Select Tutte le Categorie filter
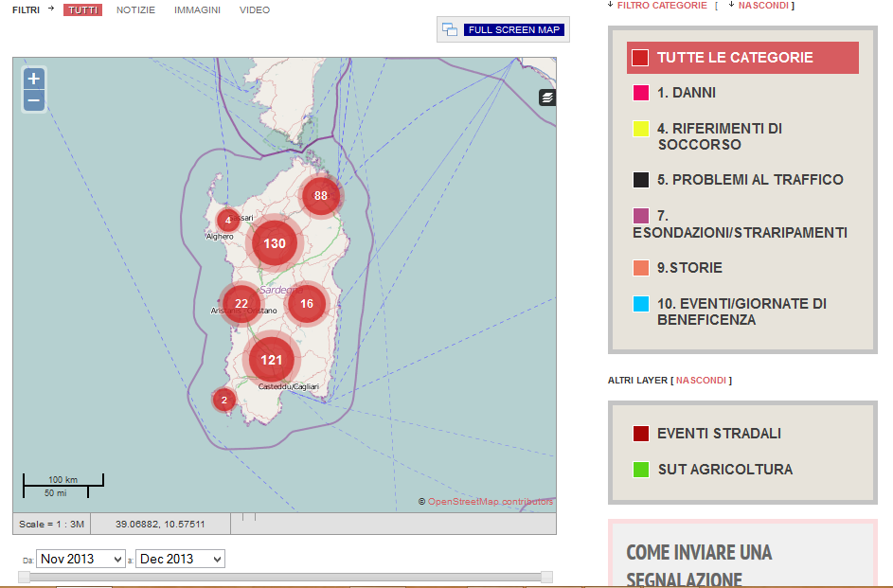The height and width of the screenshot is (588, 893). pos(734,58)
